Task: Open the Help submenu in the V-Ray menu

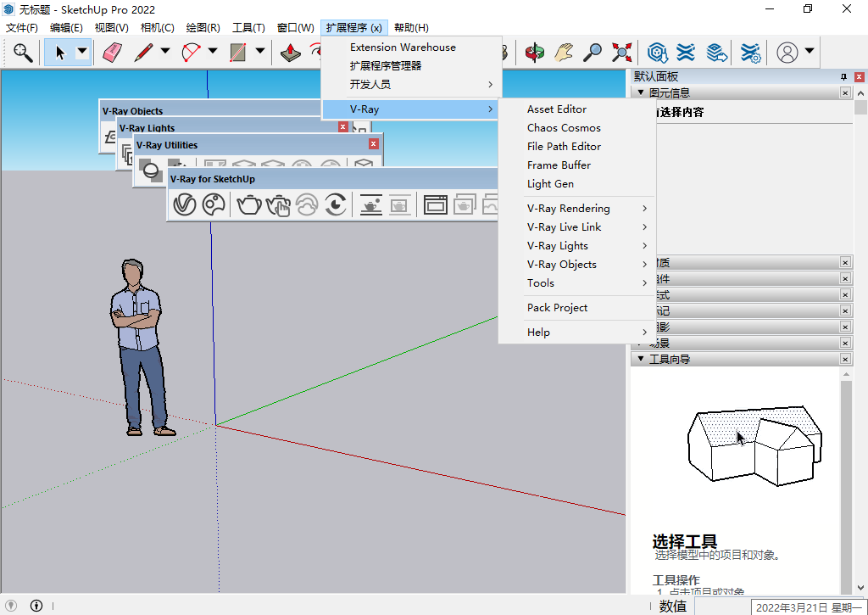Action: (576, 333)
